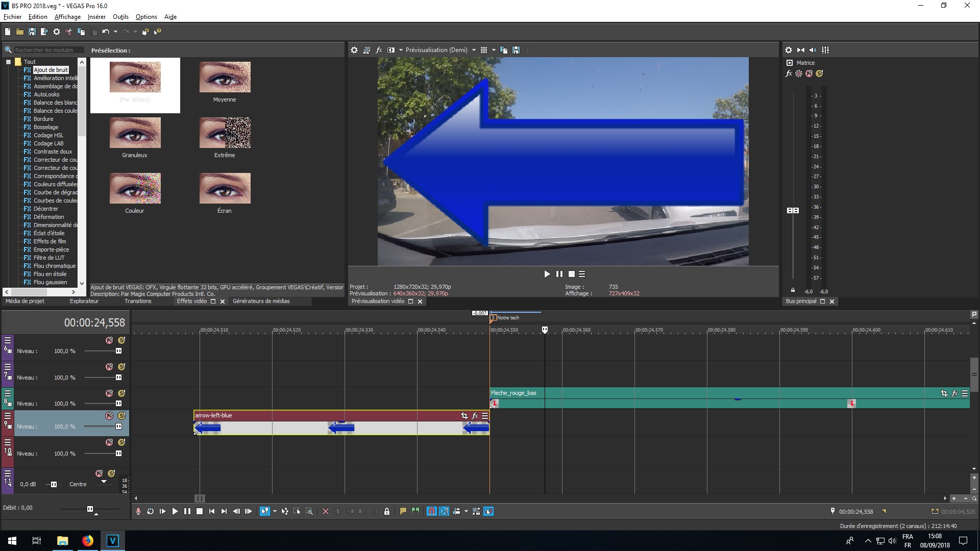Enable snapping magnet icon

tap(431, 511)
